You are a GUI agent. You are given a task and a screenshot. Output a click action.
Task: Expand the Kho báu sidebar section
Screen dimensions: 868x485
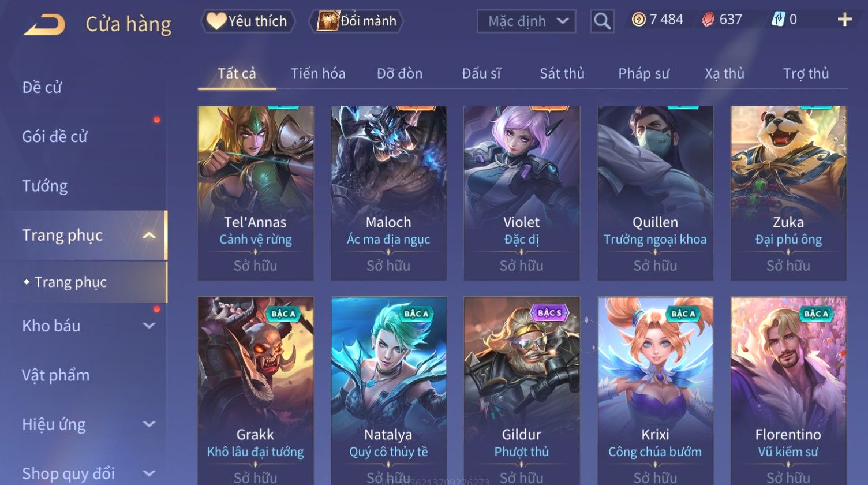coord(149,326)
